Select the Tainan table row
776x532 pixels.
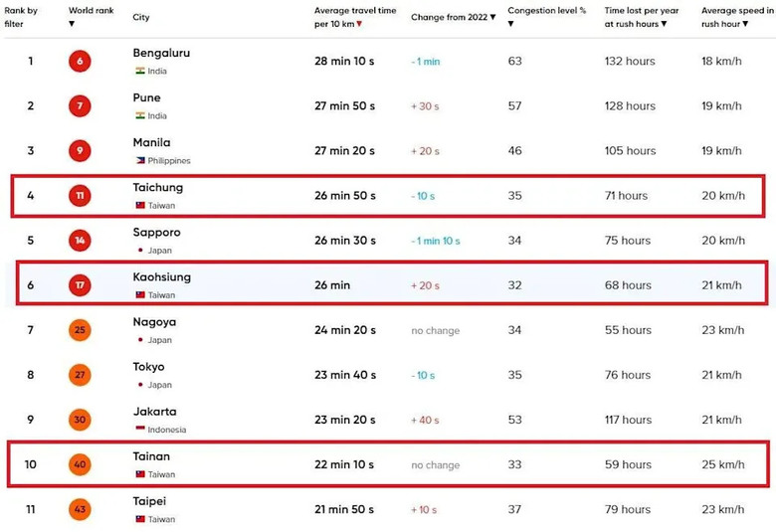click(x=388, y=464)
